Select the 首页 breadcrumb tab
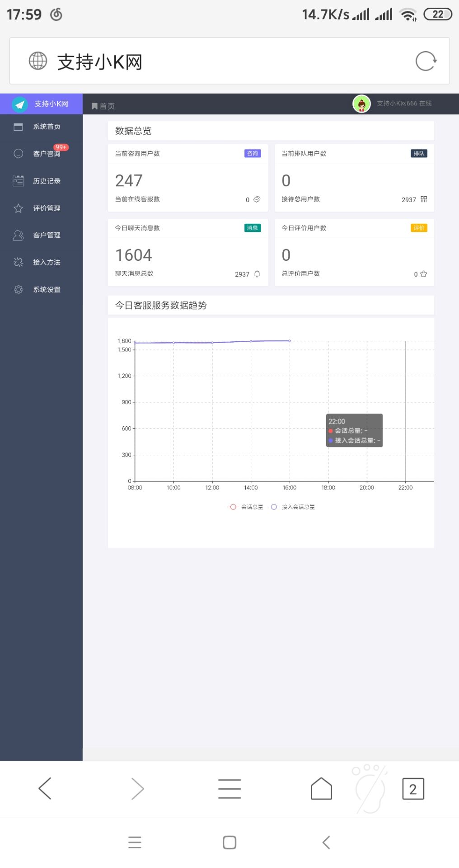 pyautogui.click(x=103, y=106)
